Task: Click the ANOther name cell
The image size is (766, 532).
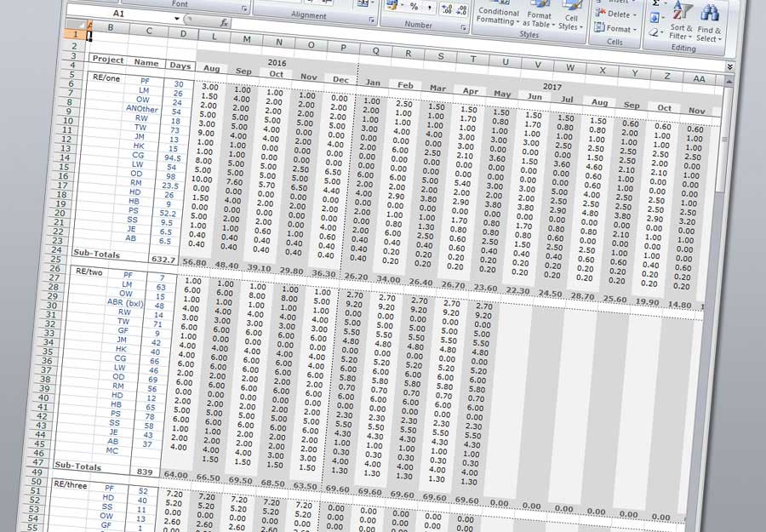Action: (x=141, y=108)
